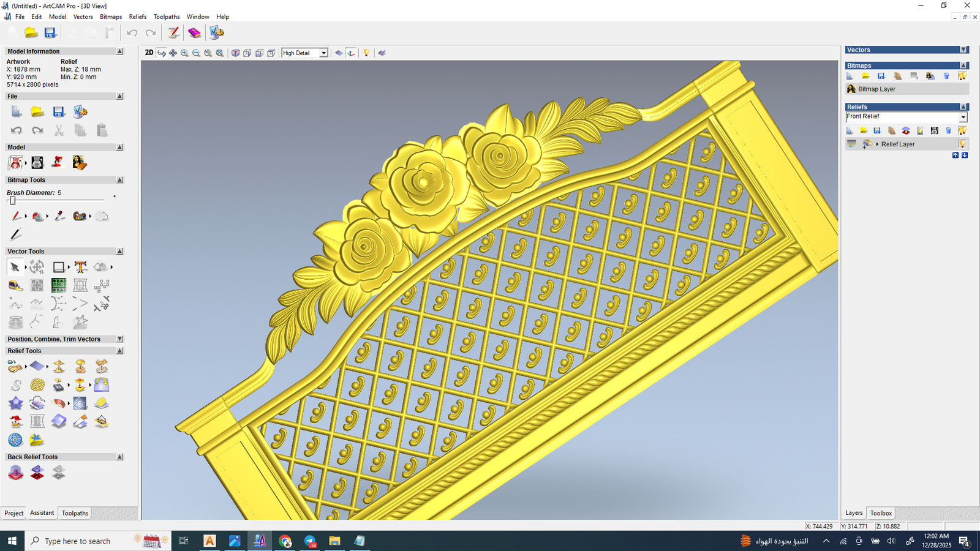
Task: Switch to the Toolpaths tab
Action: (x=75, y=513)
